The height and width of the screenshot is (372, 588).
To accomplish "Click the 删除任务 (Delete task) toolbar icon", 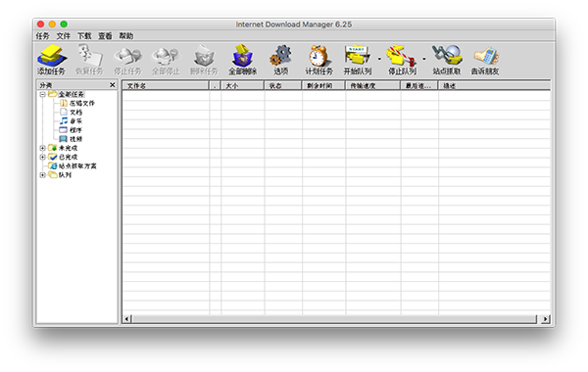I will [x=204, y=60].
